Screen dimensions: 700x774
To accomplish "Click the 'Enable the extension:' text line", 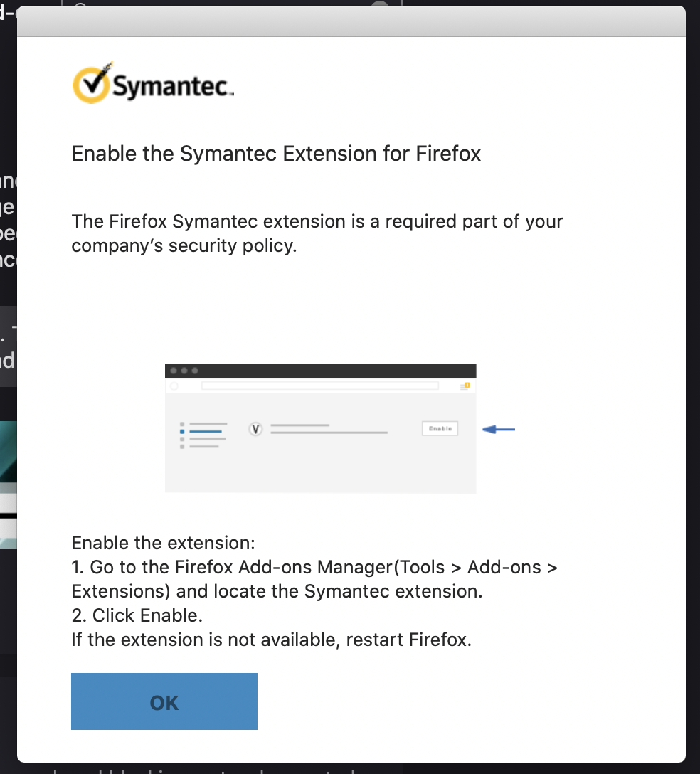I will 163,544.
